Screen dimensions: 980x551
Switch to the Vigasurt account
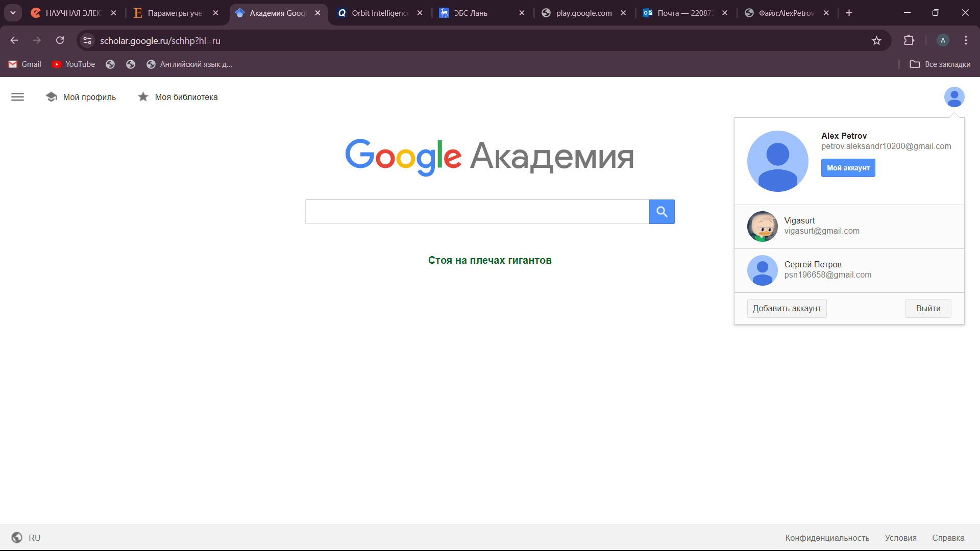(849, 227)
